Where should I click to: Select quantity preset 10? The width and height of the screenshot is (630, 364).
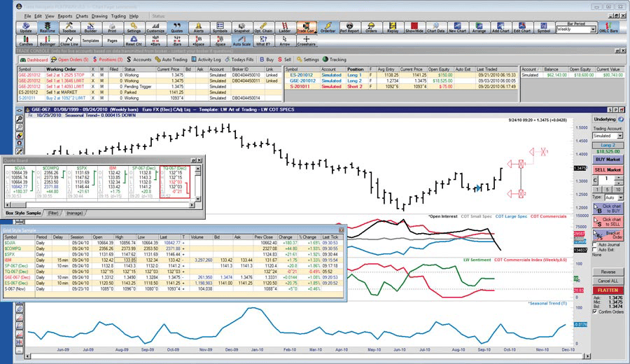click(618, 189)
